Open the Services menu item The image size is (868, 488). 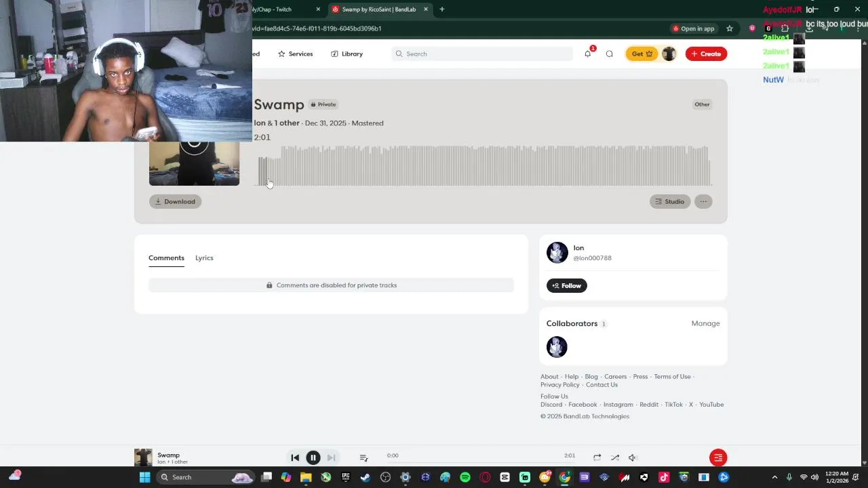[x=295, y=54]
